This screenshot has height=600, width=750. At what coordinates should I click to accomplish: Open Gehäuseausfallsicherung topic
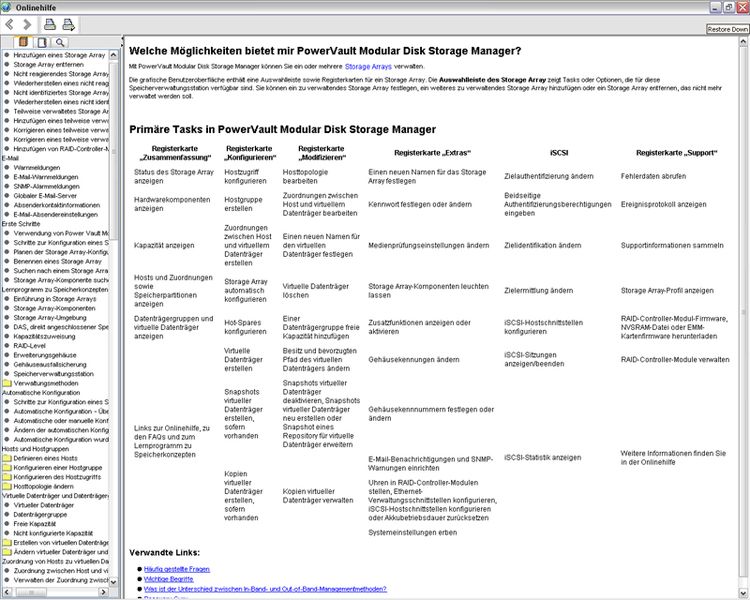[x=50, y=365]
